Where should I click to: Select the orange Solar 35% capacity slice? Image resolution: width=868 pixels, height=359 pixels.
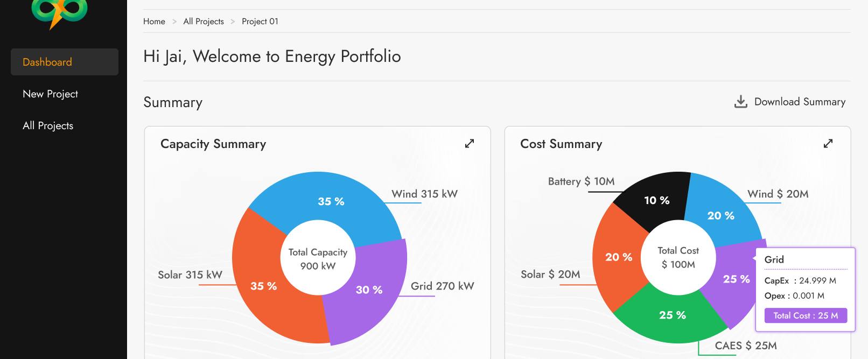click(263, 286)
